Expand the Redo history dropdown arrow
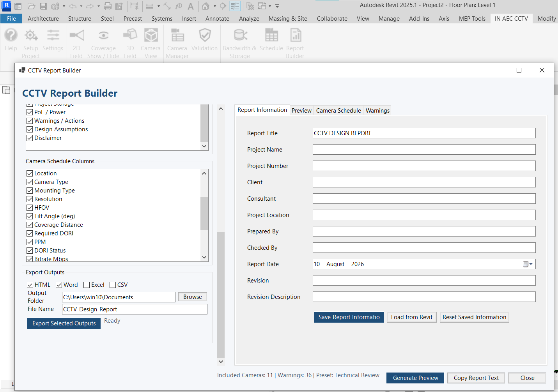558x392 pixels. pos(99,6)
